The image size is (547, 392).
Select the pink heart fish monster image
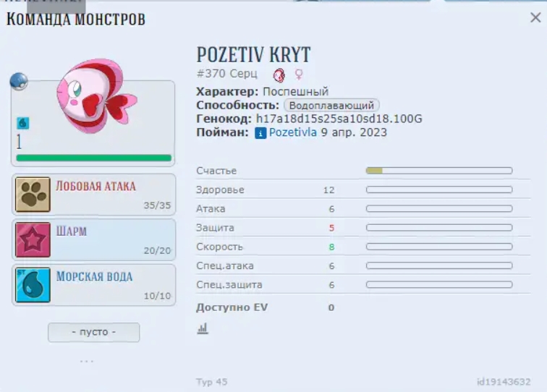click(x=97, y=95)
